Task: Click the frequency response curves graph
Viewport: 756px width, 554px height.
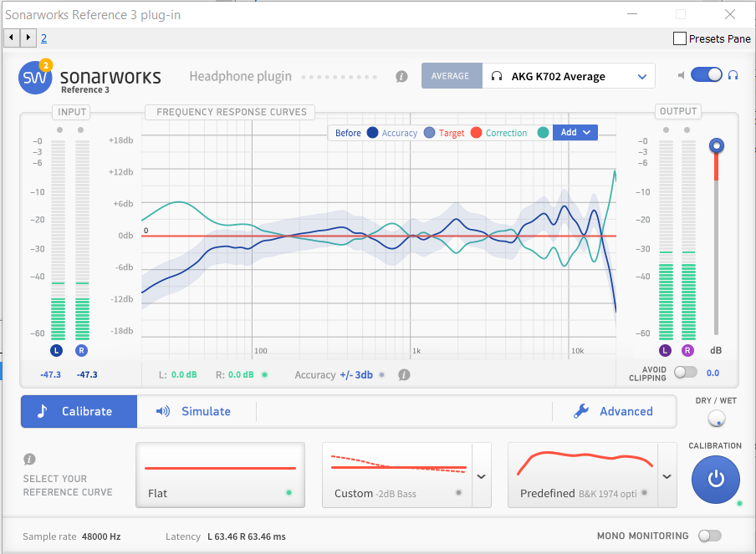Action: (379, 238)
